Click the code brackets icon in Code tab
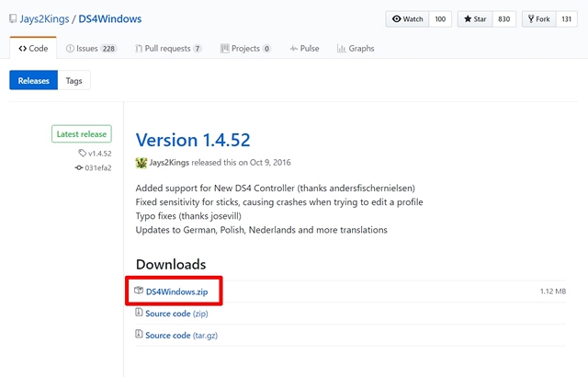Screen dimensions: 588x377 click(22, 49)
